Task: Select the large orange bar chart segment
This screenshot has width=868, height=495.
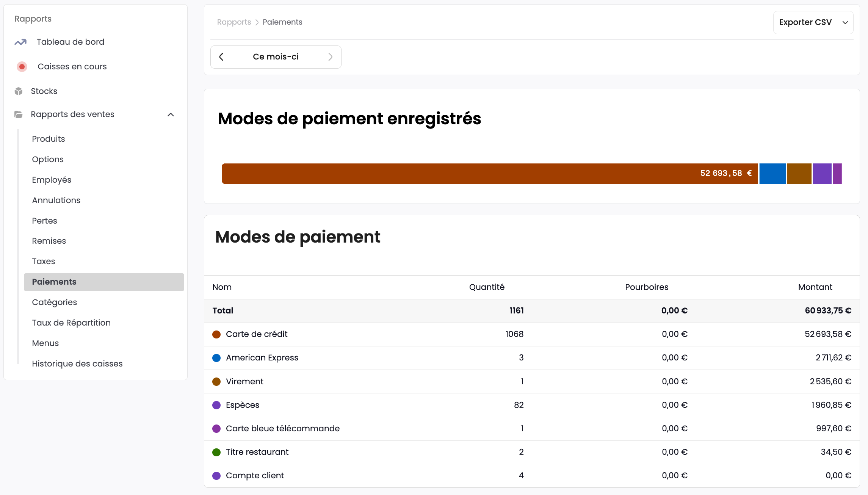Action: 489,173
